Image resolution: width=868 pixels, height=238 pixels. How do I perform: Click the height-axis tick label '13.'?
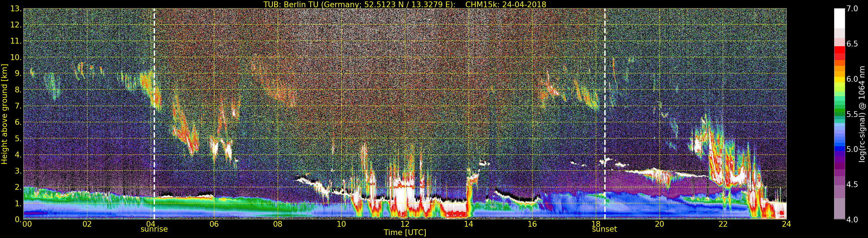(x=16, y=9)
